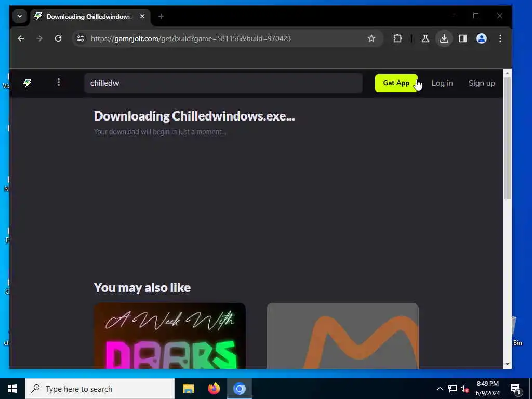Open a new browser tab
Screen dimensions: 532x399
tap(161, 16)
